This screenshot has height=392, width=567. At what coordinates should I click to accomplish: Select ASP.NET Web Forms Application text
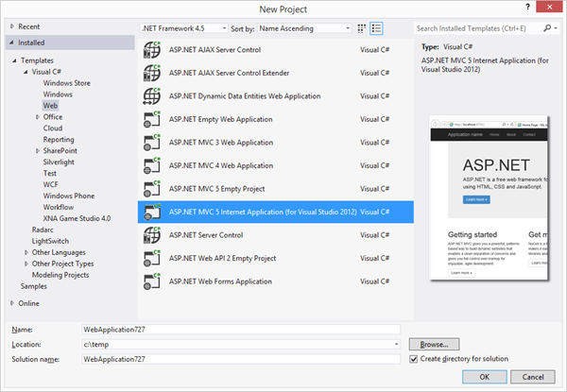(220, 281)
